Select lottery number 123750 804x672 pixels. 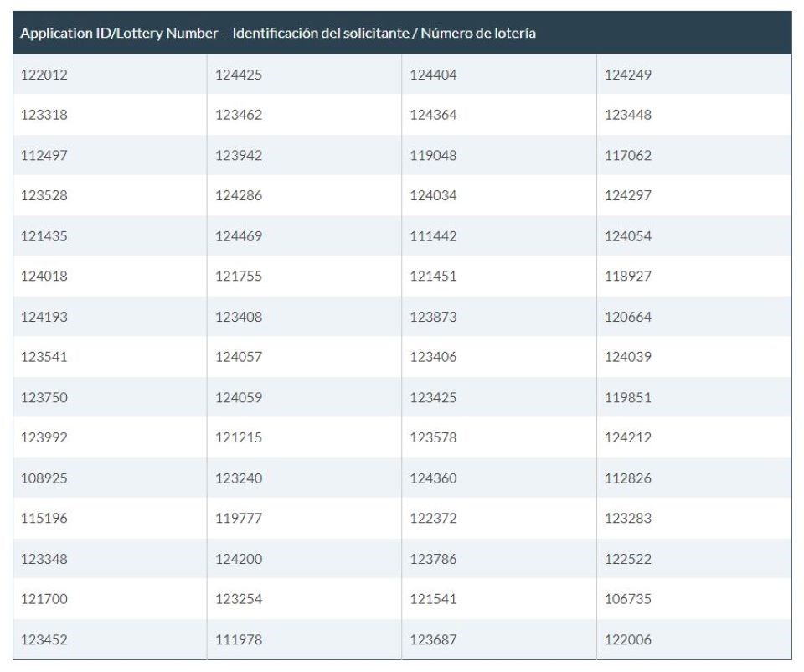[x=44, y=397]
